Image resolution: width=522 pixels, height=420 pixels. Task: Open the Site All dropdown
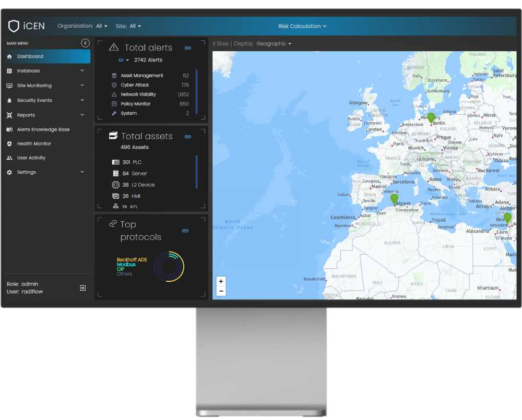(x=135, y=26)
